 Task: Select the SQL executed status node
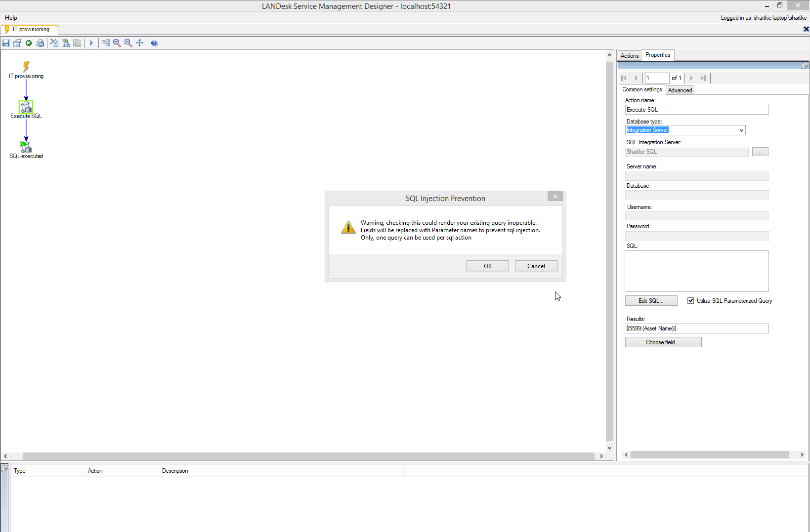tap(26, 147)
